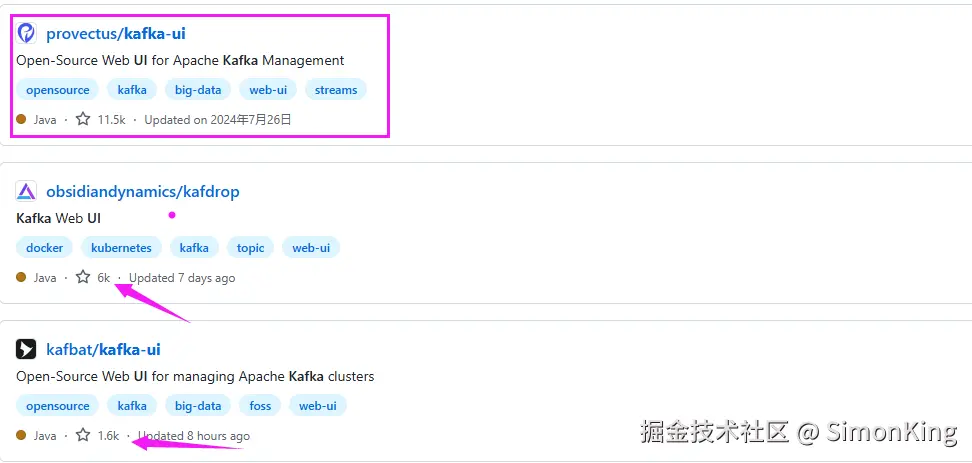Click the star icon beside 1.6k
Image resolution: width=972 pixels, height=463 pixels.
point(83,435)
